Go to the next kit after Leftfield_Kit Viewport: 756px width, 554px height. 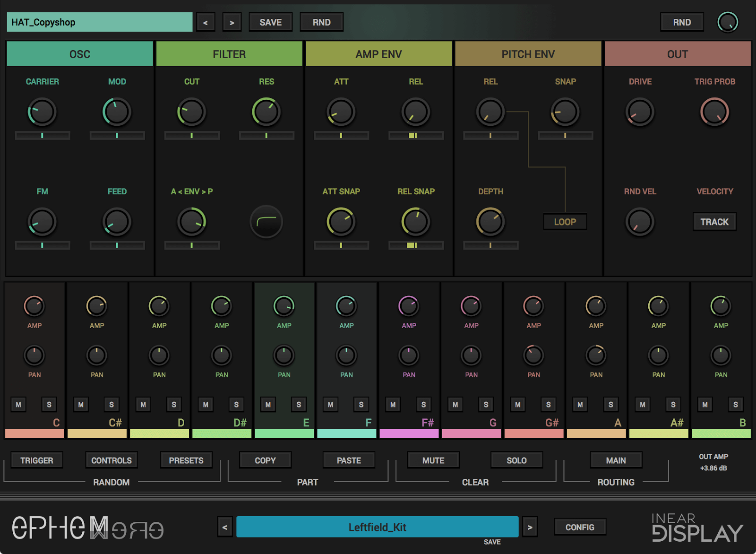pos(530,527)
